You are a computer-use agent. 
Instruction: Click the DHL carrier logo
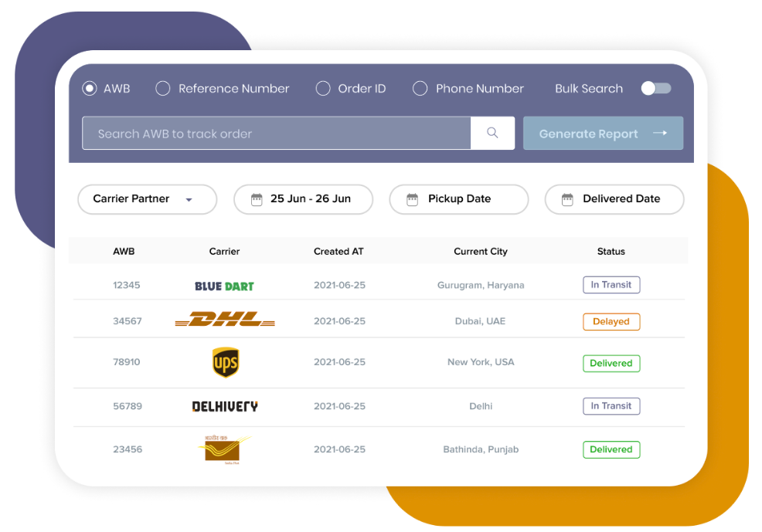pyautogui.click(x=225, y=320)
